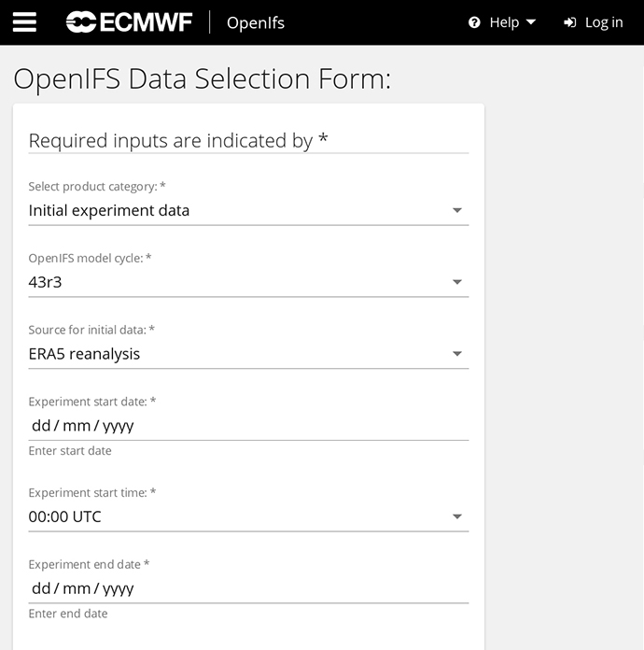Screen dimensions: 644x650
Task: Click the Help question mark icon
Action: (x=474, y=22)
